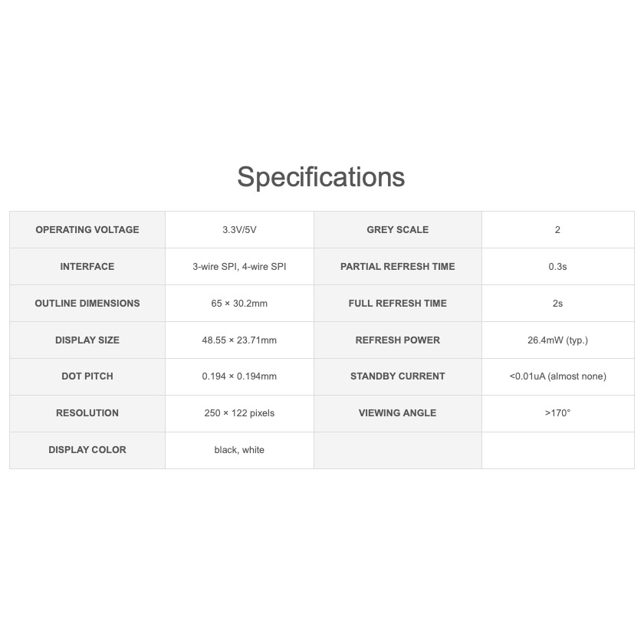Select the GREY SCALE label
Image resolution: width=644 pixels, height=644 pixels.
point(398,229)
